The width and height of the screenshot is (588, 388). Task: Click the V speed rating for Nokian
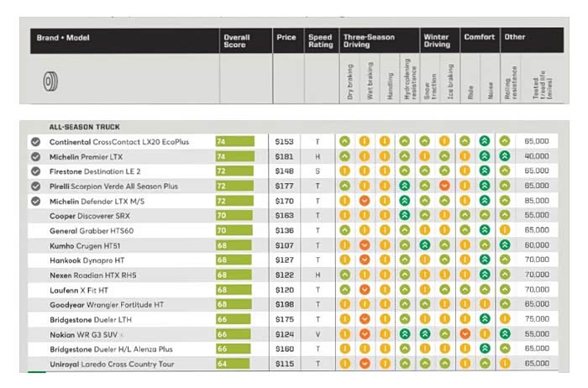(x=318, y=334)
